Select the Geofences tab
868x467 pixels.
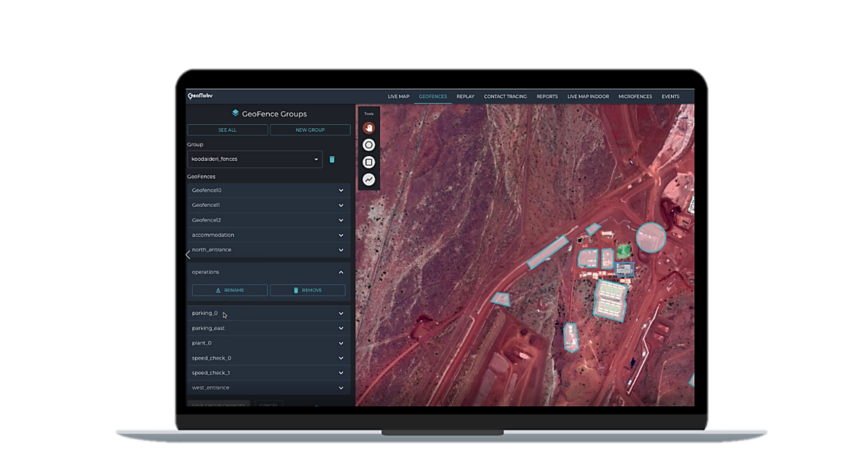tap(433, 97)
